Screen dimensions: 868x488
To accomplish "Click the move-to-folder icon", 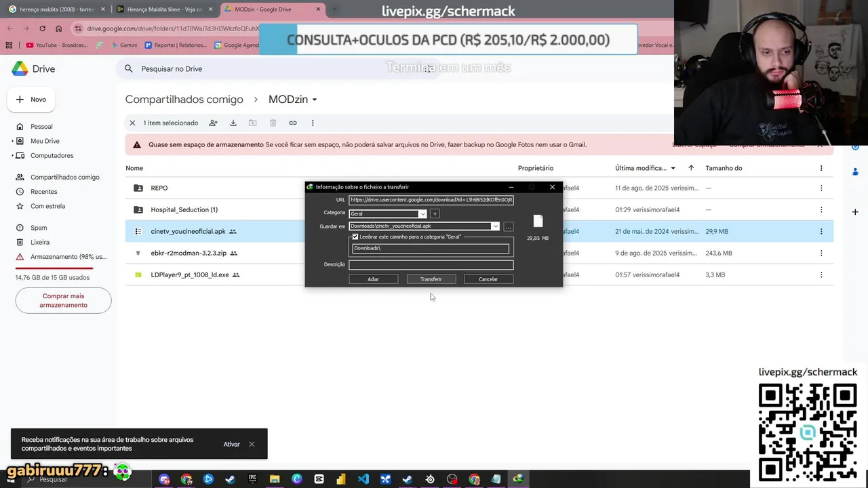I will pyautogui.click(x=252, y=123).
